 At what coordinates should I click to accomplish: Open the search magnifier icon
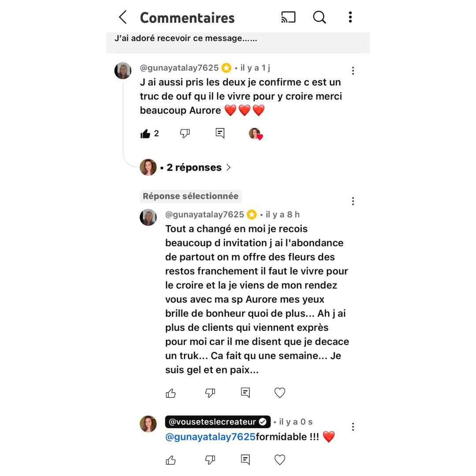pos(320,17)
